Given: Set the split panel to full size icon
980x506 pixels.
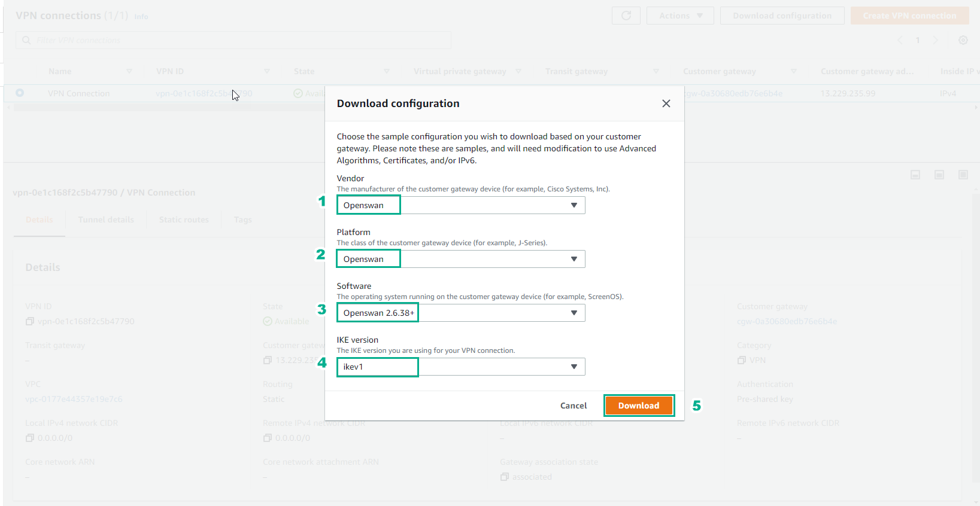Looking at the screenshot, I should click(963, 175).
